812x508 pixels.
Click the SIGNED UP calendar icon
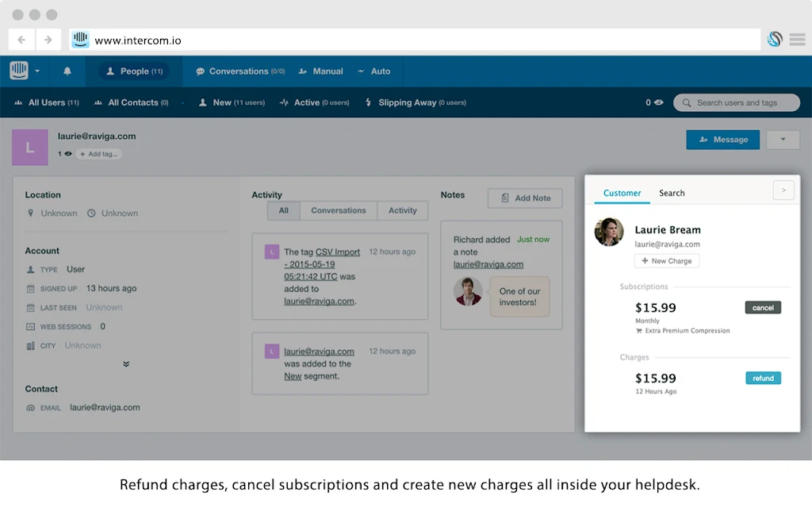tap(31, 289)
